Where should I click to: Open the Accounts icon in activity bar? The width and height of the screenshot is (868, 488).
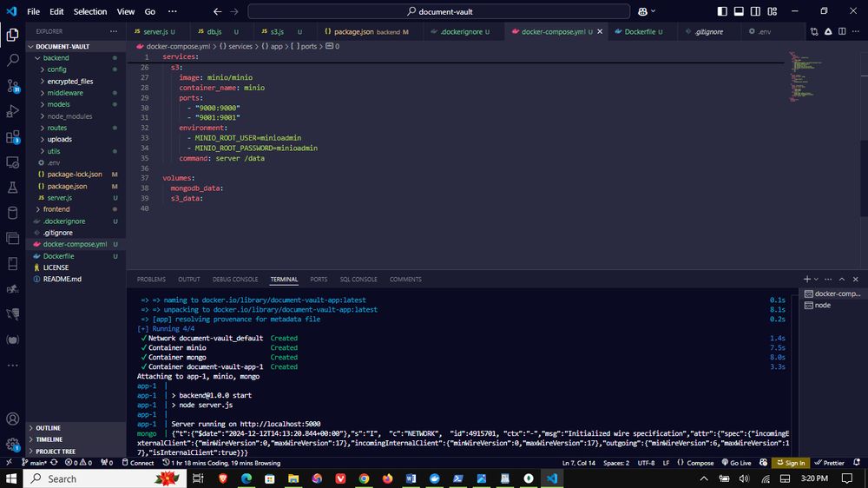(13, 419)
